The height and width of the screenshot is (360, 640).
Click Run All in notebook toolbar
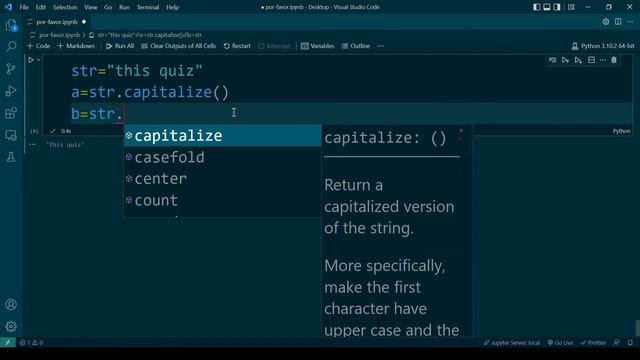(120, 46)
